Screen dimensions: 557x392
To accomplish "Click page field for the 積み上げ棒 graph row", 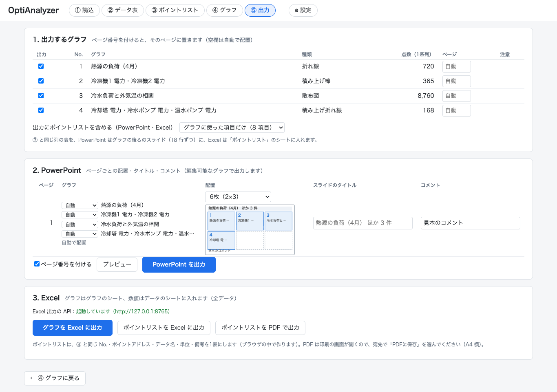I will coord(457,81).
